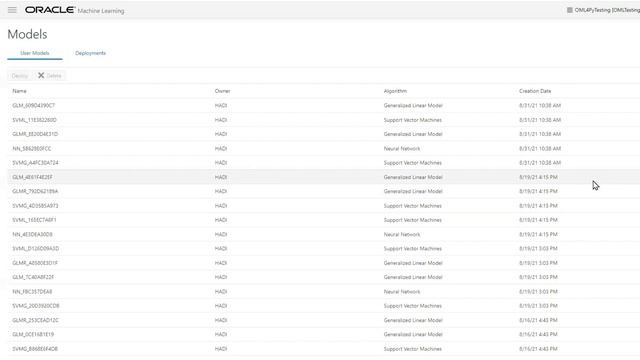Sort by the Algorithm column header
Image resolution: width=640 pixels, height=360 pixels.
pos(395,91)
